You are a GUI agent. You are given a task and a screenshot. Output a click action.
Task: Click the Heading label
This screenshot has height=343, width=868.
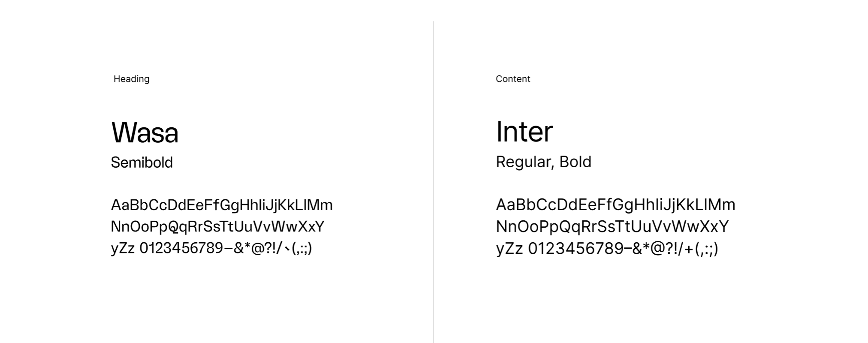click(x=131, y=79)
